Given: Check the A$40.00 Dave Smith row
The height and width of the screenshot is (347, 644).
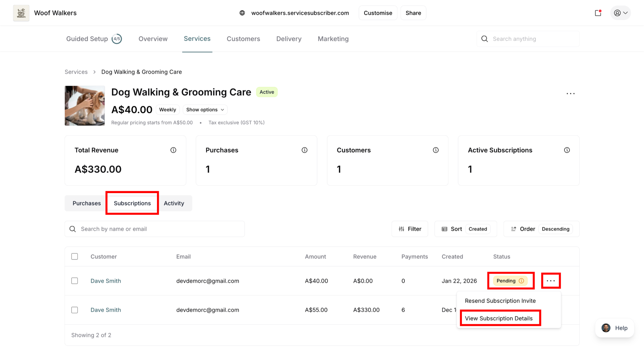Looking at the screenshot, I should [x=75, y=281].
